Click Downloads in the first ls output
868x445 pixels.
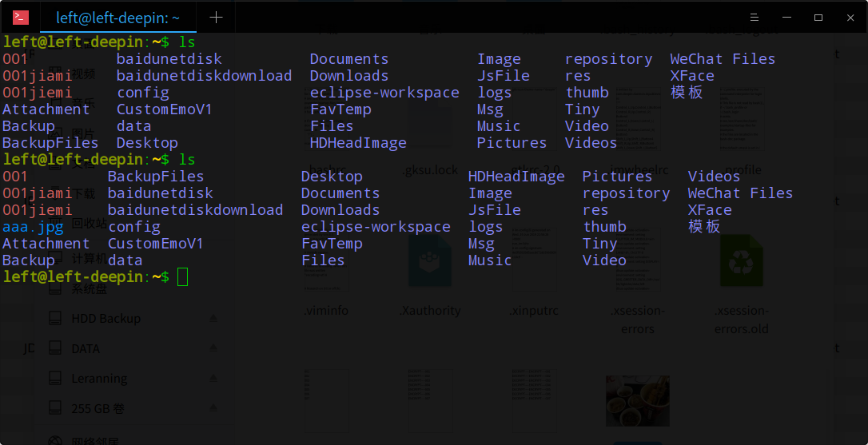pyautogui.click(x=348, y=76)
